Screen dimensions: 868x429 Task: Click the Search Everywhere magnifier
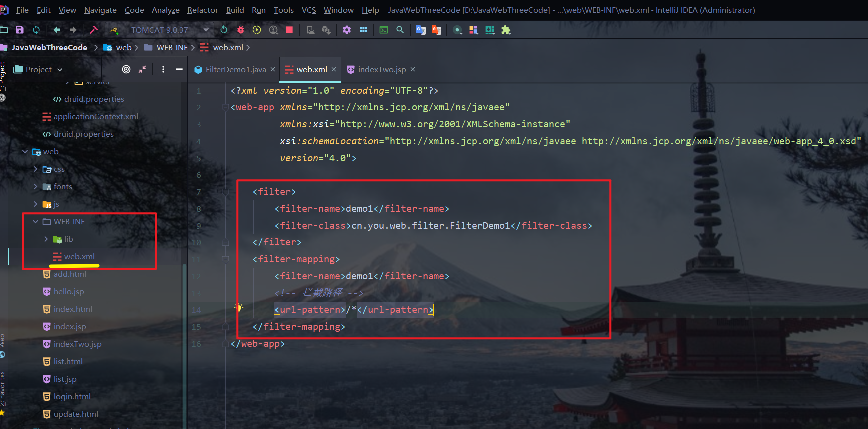[400, 30]
